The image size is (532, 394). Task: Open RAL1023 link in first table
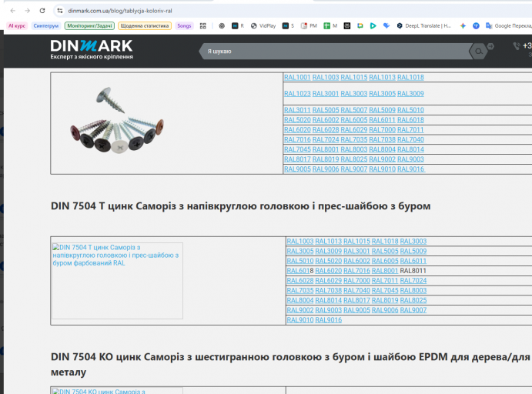[x=297, y=94]
